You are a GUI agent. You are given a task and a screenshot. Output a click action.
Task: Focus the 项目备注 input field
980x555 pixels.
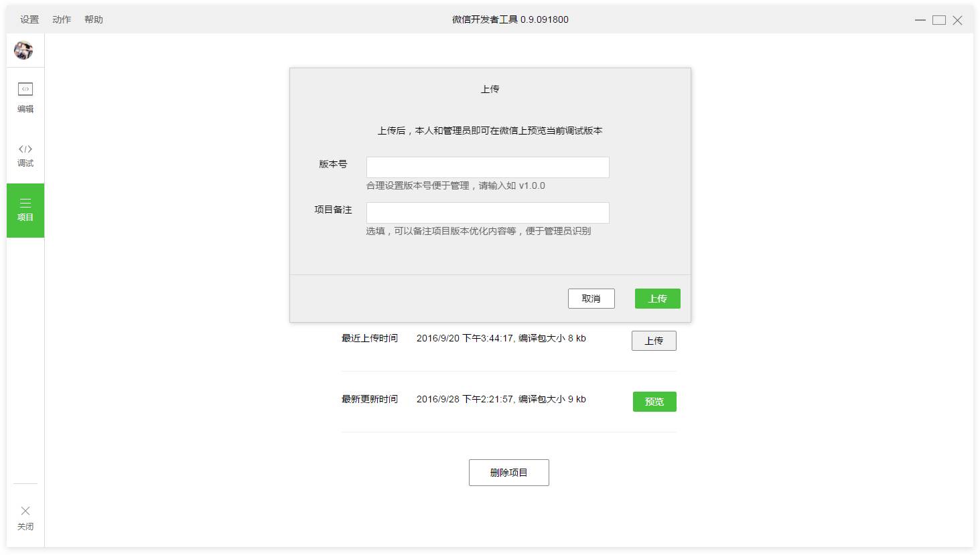click(488, 213)
